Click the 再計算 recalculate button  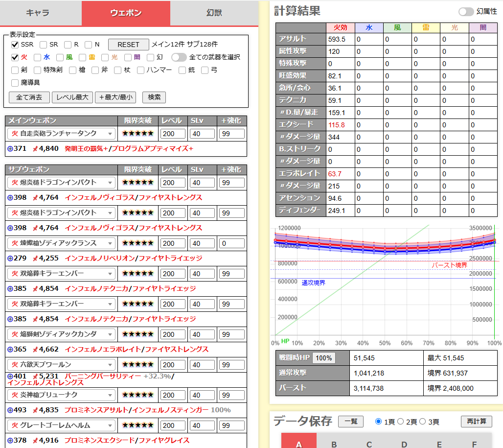click(476, 422)
